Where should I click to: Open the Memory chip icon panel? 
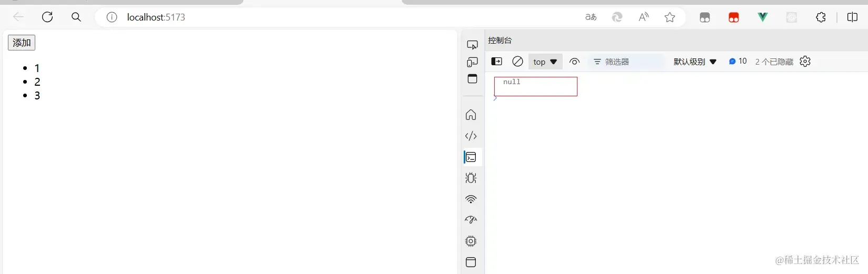click(x=471, y=241)
